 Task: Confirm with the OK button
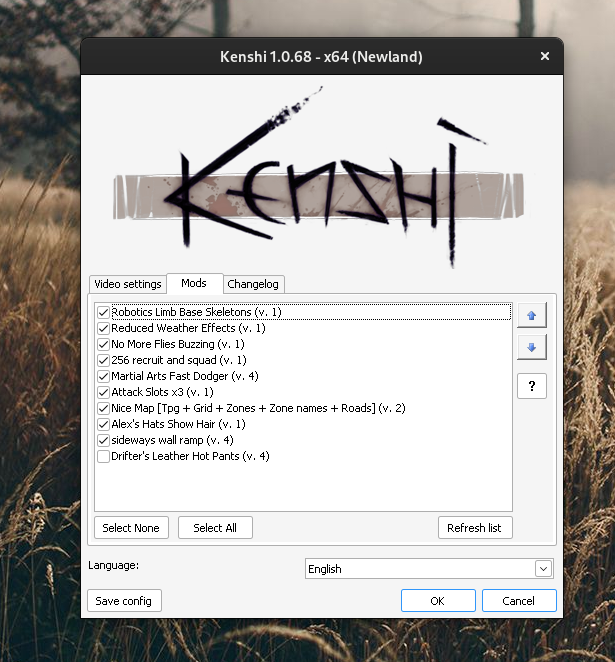tap(438, 600)
